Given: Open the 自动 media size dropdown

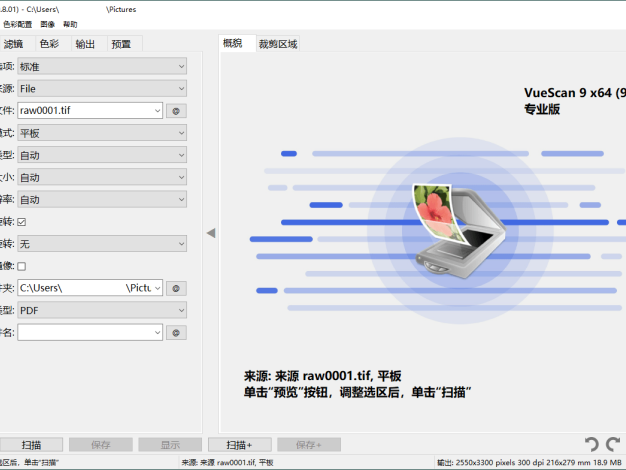Looking at the screenshot, I should coord(102,177).
